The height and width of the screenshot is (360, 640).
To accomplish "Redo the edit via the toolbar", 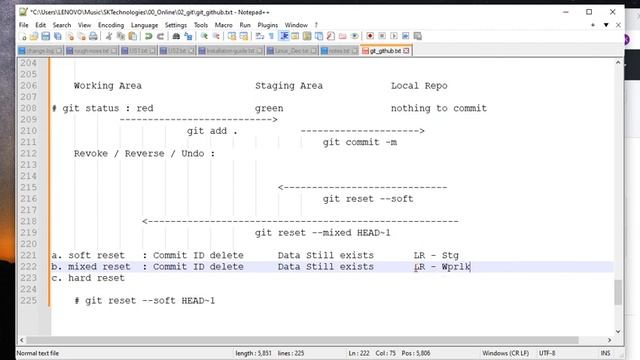I will tap(160, 36).
